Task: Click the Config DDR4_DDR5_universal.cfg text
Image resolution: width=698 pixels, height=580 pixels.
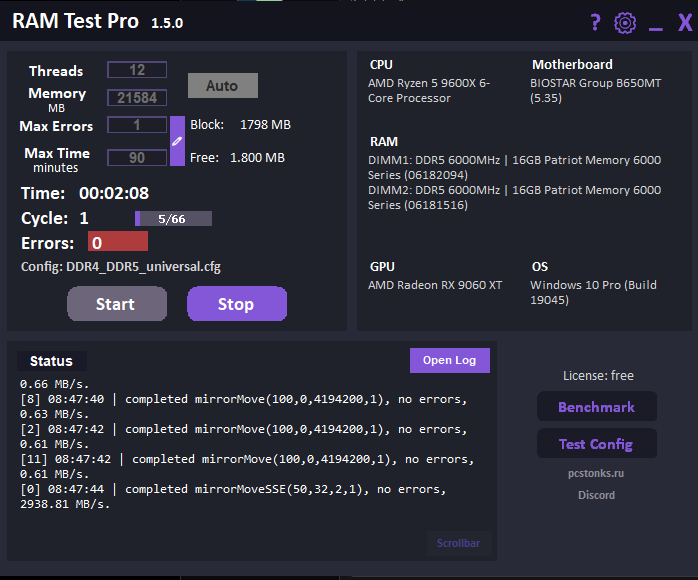Action: click(x=121, y=267)
